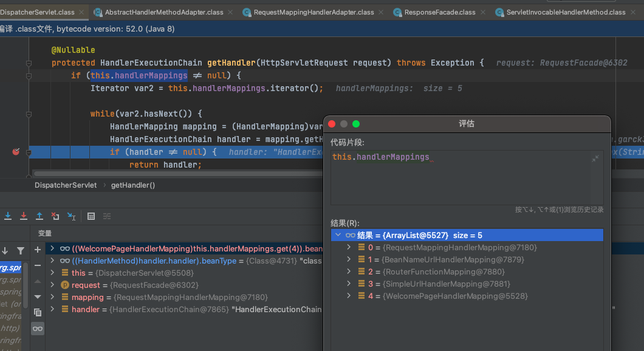Select the 'return handler;' code line
The image size is (644, 351).
tap(165, 165)
